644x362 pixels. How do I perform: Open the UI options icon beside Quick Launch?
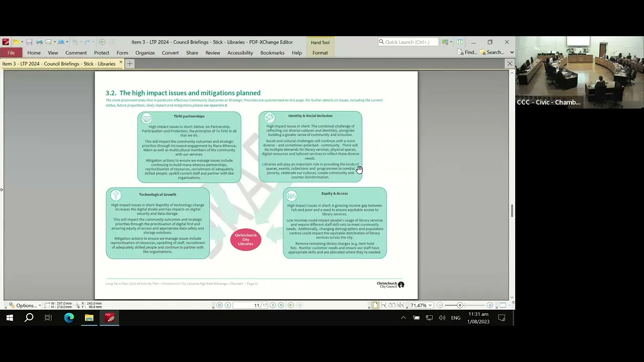click(445, 42)
